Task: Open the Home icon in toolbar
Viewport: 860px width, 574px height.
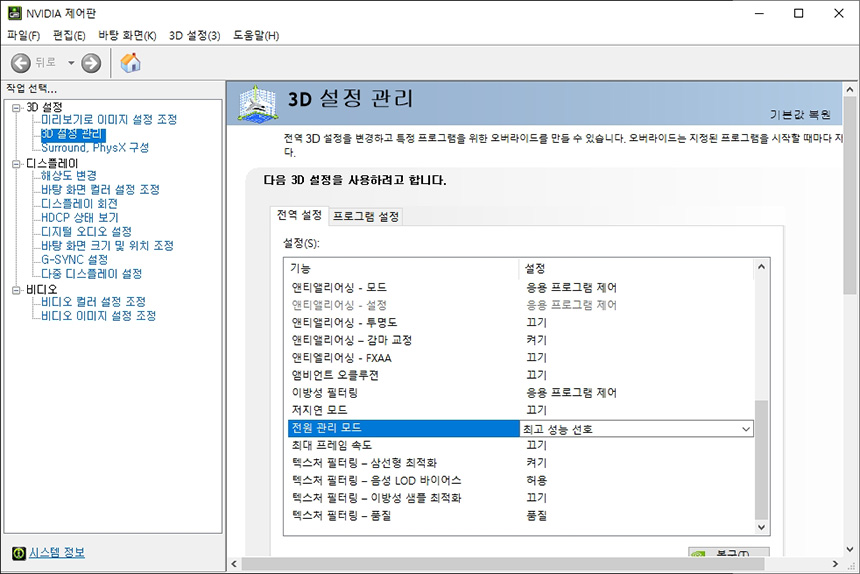Action: [131, 62]
